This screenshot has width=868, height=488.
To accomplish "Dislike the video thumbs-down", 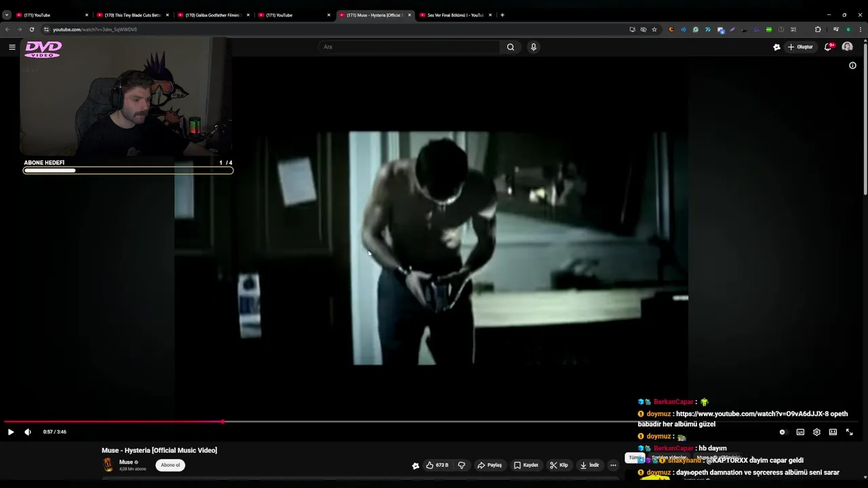I will pyautogui.click(x=462, y=465).
